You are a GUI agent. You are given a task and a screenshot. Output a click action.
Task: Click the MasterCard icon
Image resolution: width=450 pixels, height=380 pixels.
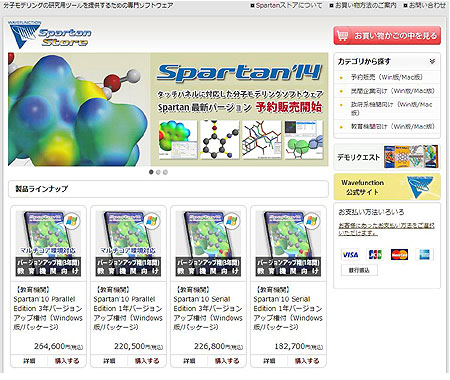(x=399, y=255)
